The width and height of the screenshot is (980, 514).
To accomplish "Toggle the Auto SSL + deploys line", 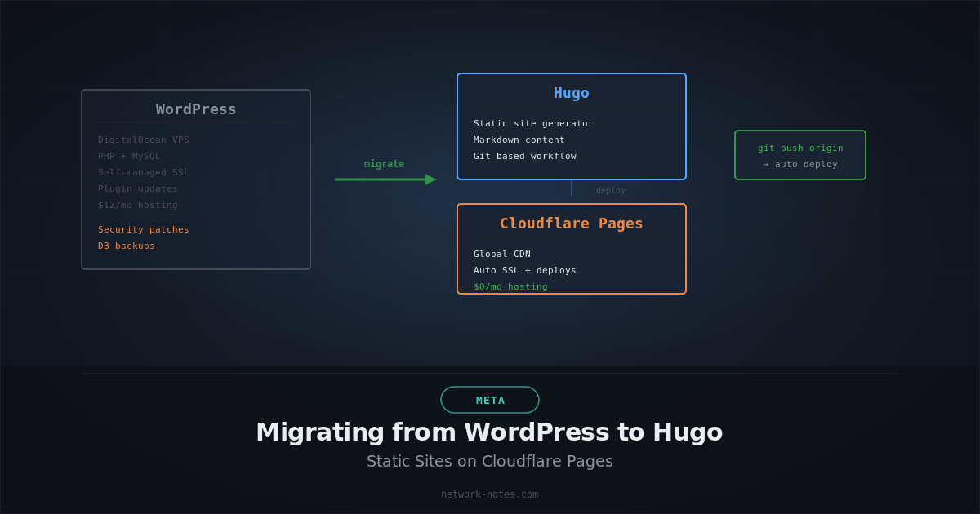I will 525,270.
